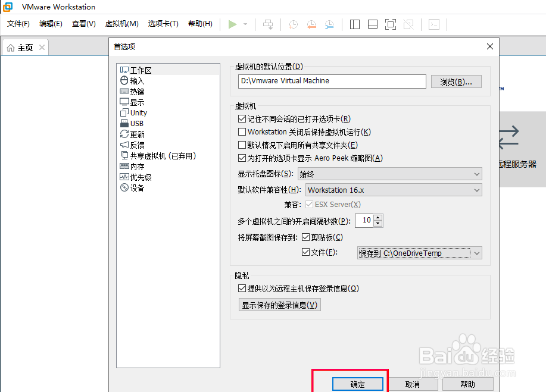Open the 帮助(H) menu
The height and width of the screenshot is (392, 546).
coord(200,24)
